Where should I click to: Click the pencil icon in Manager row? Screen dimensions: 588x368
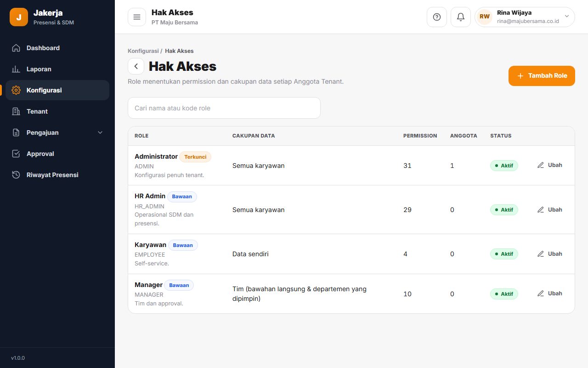pos(541,293)
